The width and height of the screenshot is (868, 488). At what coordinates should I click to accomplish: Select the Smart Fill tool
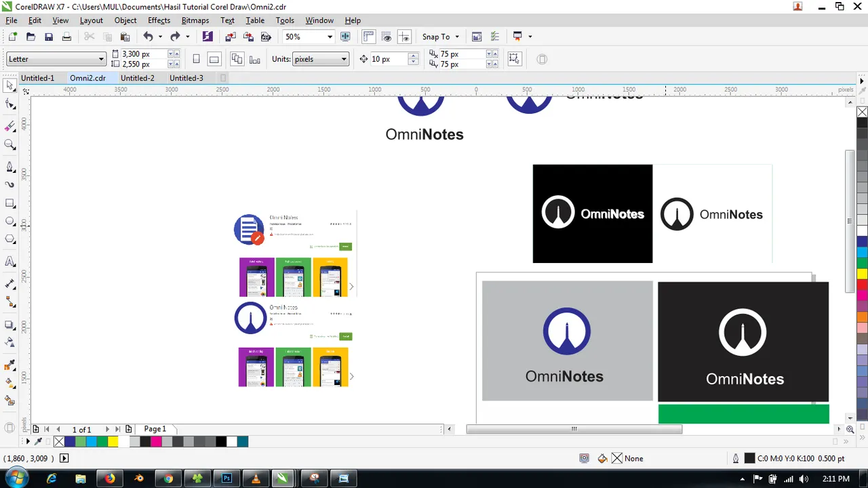[9, 401]
